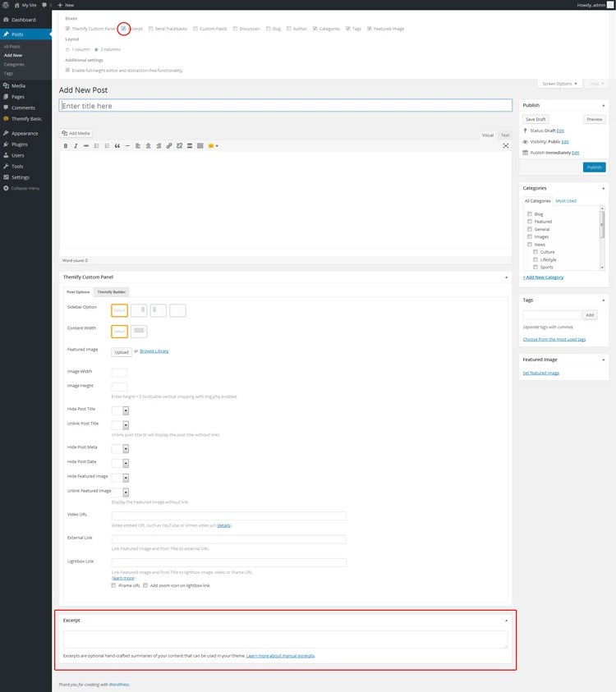Insert a blockquote
Image resolution: width=616 pixels, height=692 pixels.
point(117,145)
